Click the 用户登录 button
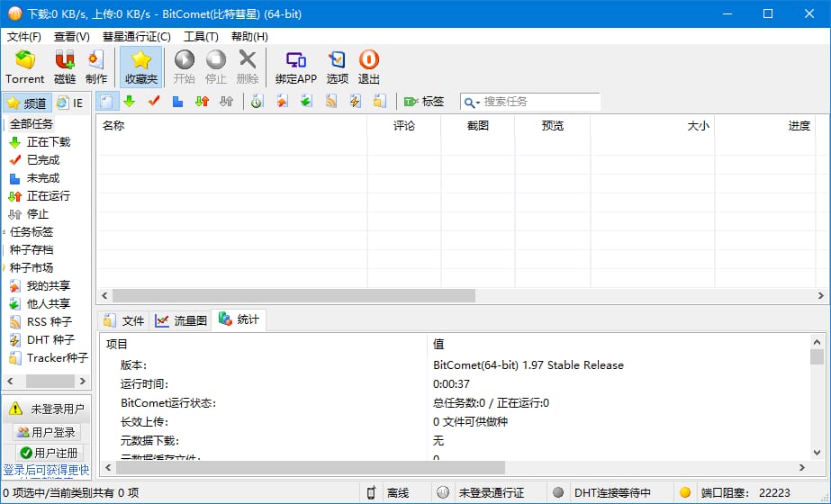Viewport: 831px width, 504px height. [x=47, y=433]
